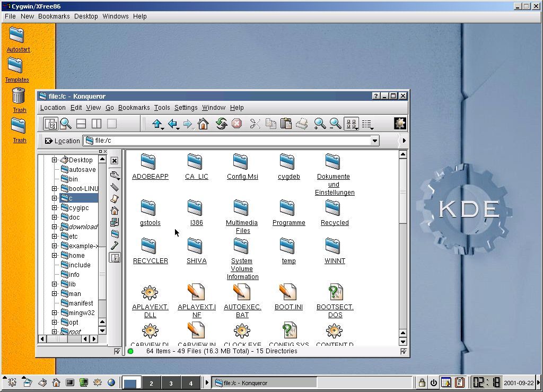This screenshot has height=392, width=543.
Task: Click the Zoom In magnifier icon
Action: 319,124
